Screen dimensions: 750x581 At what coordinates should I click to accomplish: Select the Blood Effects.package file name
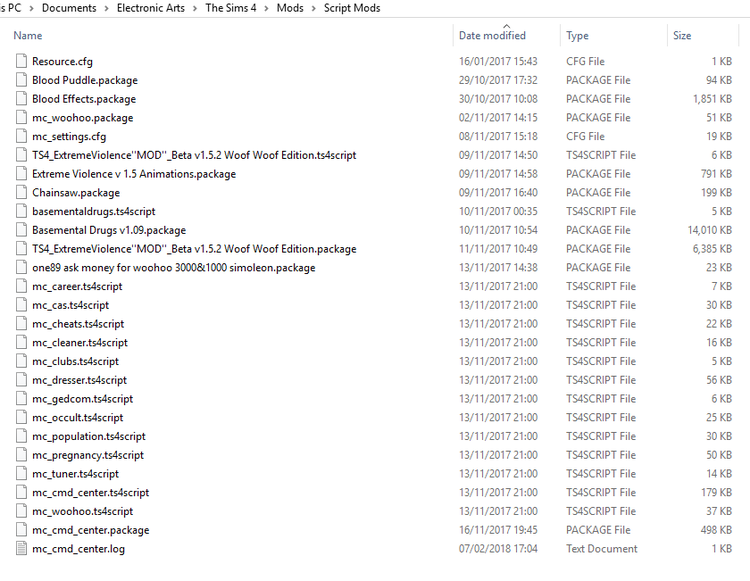[84, 99]
